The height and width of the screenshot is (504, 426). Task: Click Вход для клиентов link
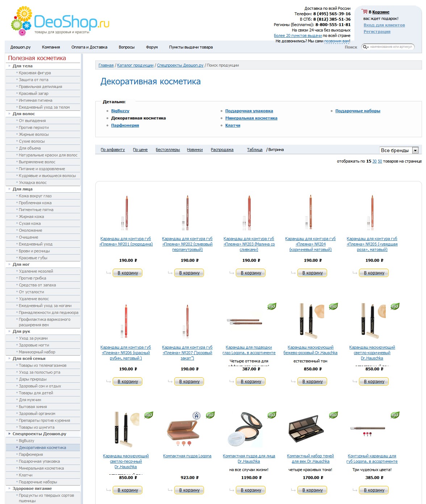pyautogui.click(x=384, y=25)
